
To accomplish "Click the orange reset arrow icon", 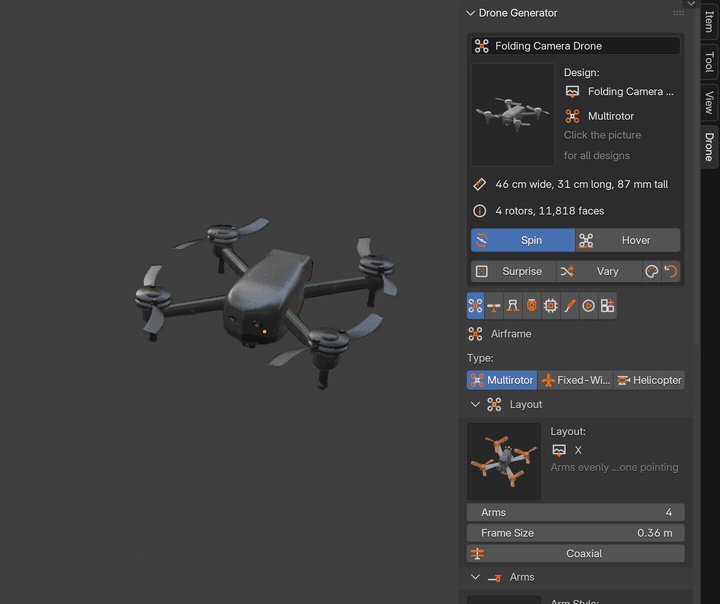I will 671,271.
